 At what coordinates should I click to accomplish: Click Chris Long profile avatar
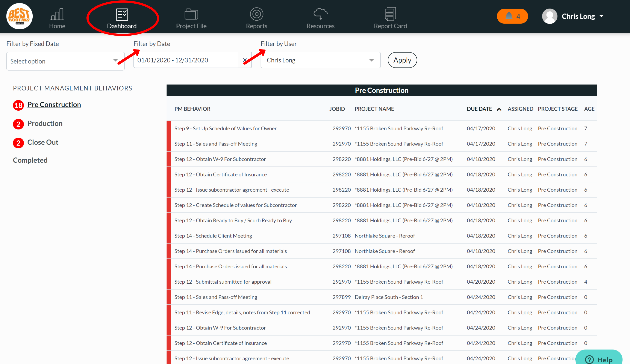(550, 16)
